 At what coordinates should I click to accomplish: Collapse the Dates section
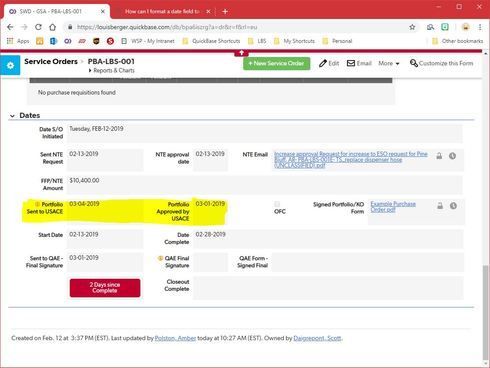point(12,116)
